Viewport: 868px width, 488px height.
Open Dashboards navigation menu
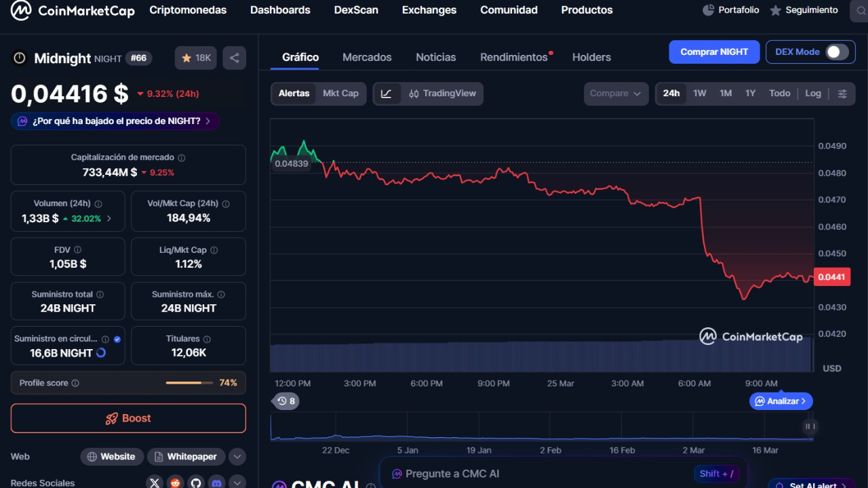[280, 10]
